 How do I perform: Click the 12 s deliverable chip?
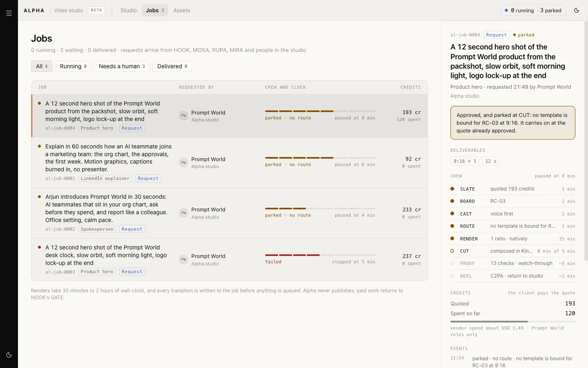491,161
